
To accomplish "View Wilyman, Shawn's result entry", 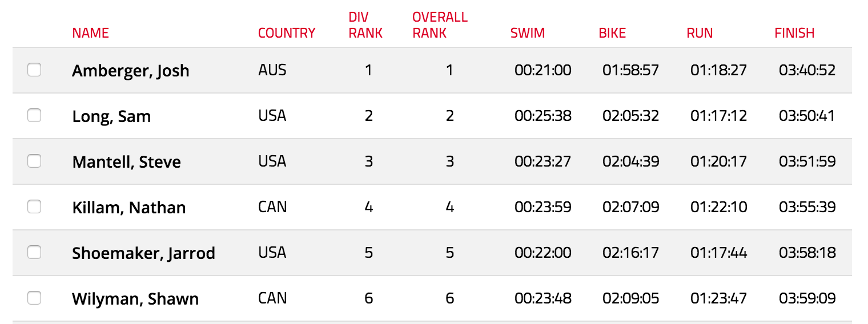I will (135, 299).
